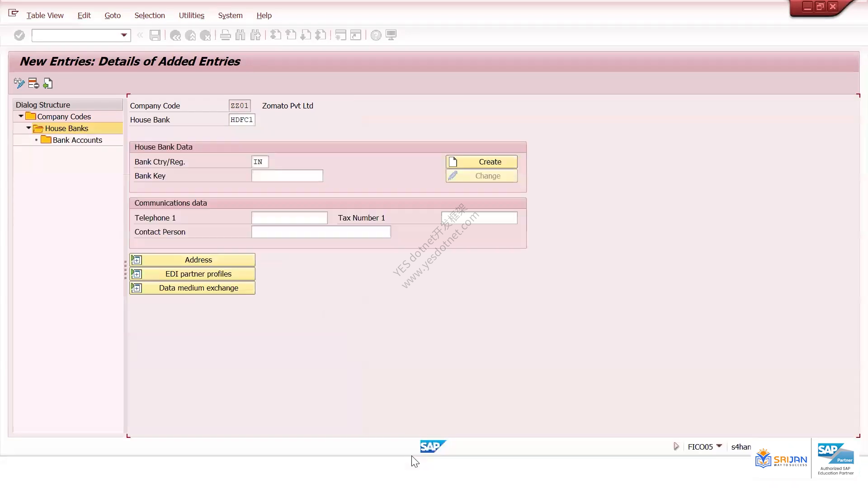This screenshot has height=488, width=868.
Task: Click the Dialog Structure panel header
Action: tap(68, 105)
